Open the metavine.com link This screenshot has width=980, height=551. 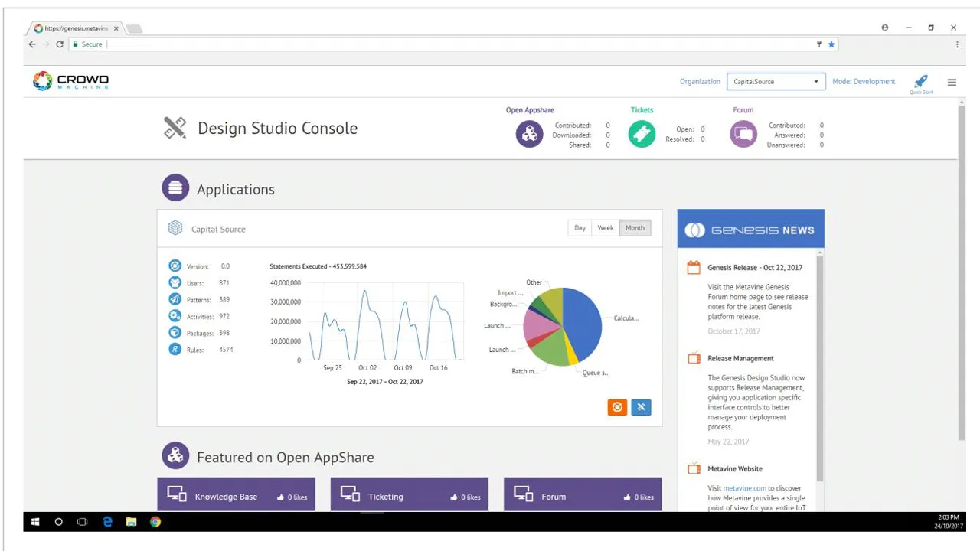tap(744, 488)
